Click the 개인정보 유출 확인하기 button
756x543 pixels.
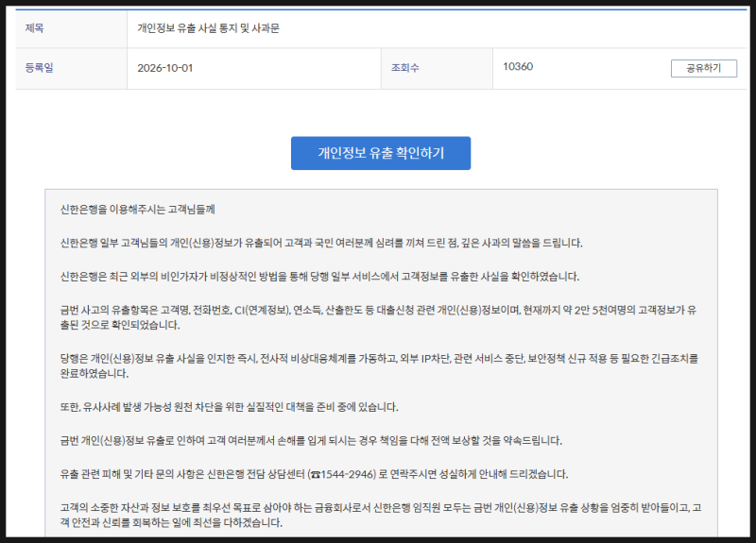pos(381,153)
